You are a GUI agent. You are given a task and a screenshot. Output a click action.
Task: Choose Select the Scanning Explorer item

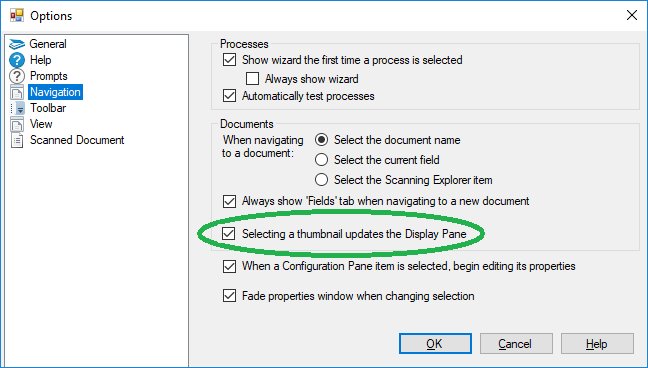(322, 180)
